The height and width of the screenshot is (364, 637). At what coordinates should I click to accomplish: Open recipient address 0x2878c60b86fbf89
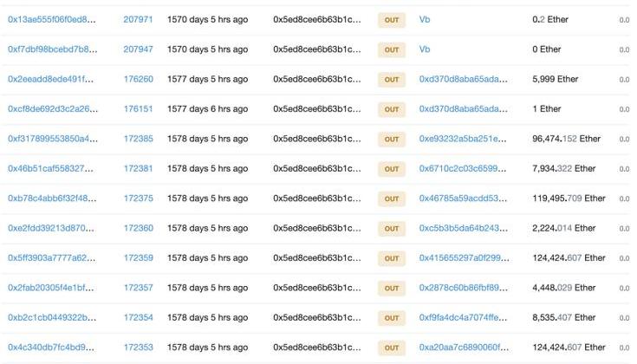(463, 288)
